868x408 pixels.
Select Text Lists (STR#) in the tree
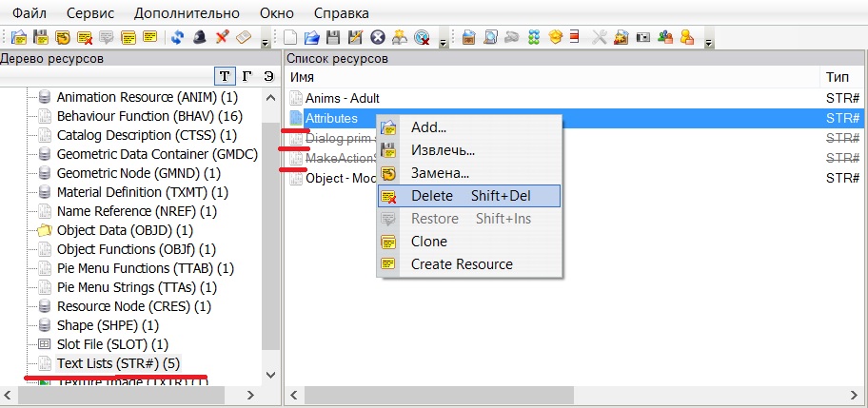click(x=117, y=362)
